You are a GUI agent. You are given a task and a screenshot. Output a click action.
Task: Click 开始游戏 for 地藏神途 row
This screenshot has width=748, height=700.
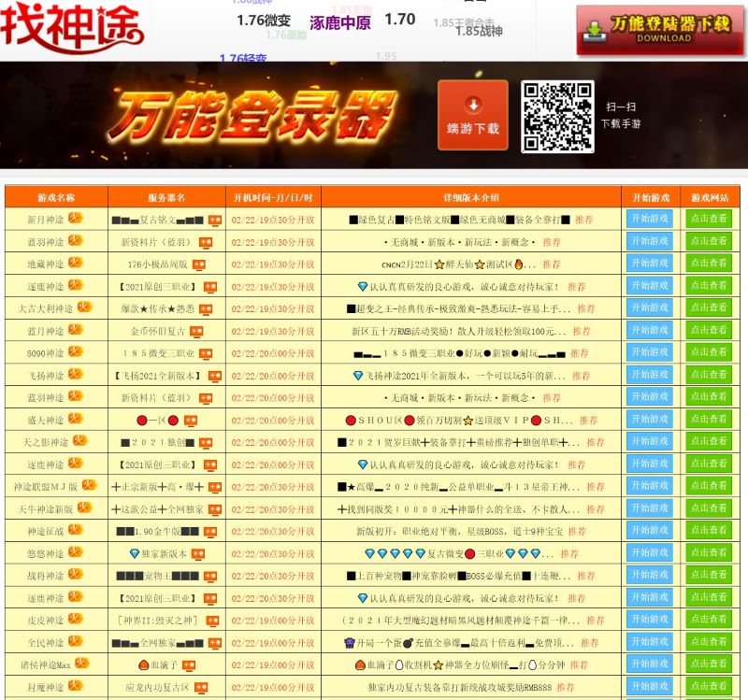click(x=650, y=264)
